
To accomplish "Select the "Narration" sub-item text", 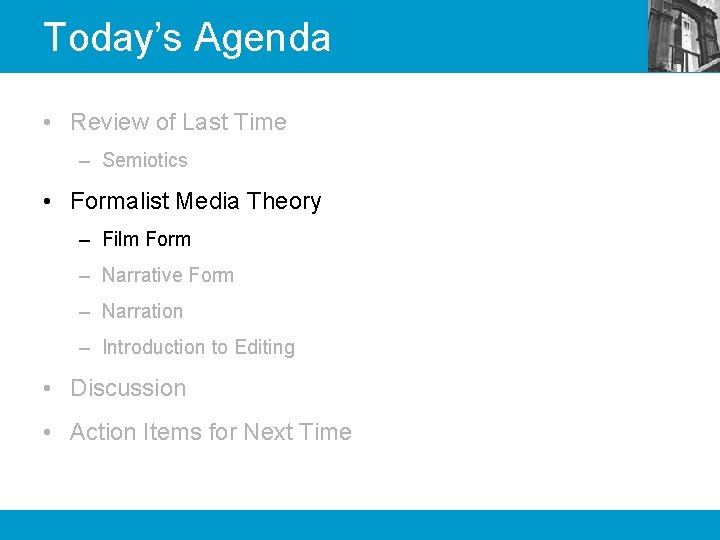I will 142,311.
